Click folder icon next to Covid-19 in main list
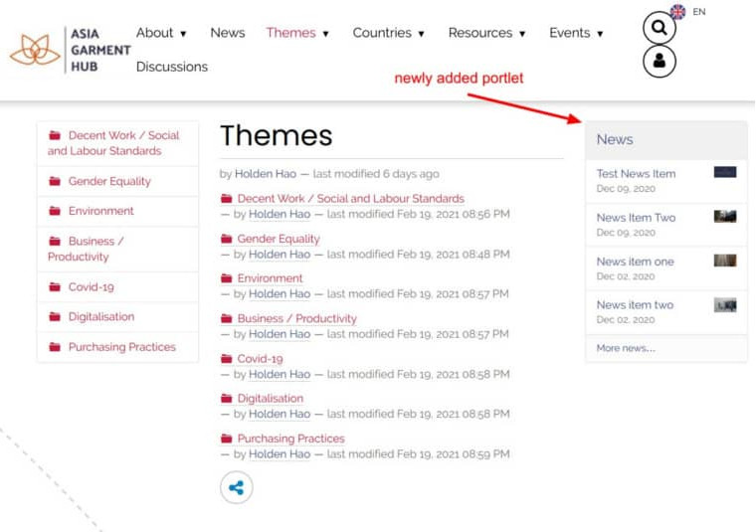 click(227, 359)
